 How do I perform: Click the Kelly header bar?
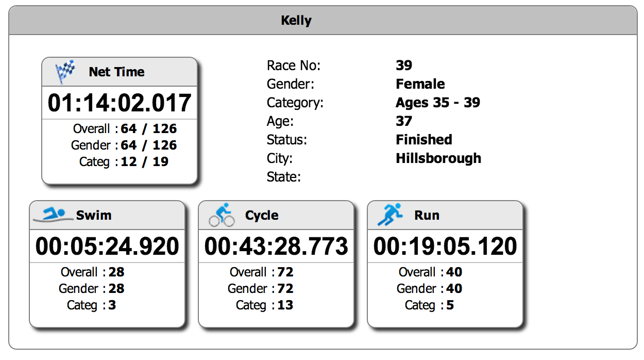pyautogui.click(x=323, y=21)
